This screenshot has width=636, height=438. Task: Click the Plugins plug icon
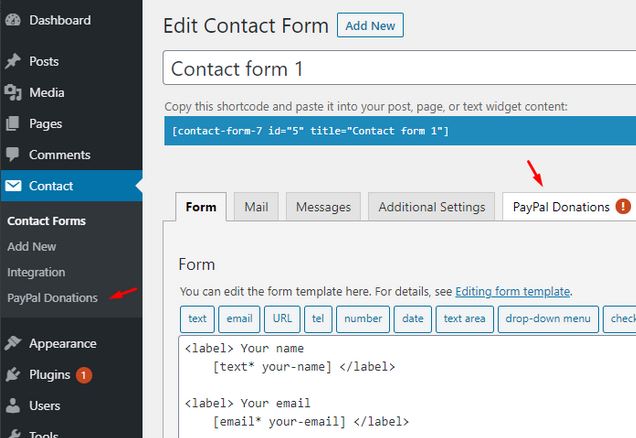[13, 374]
